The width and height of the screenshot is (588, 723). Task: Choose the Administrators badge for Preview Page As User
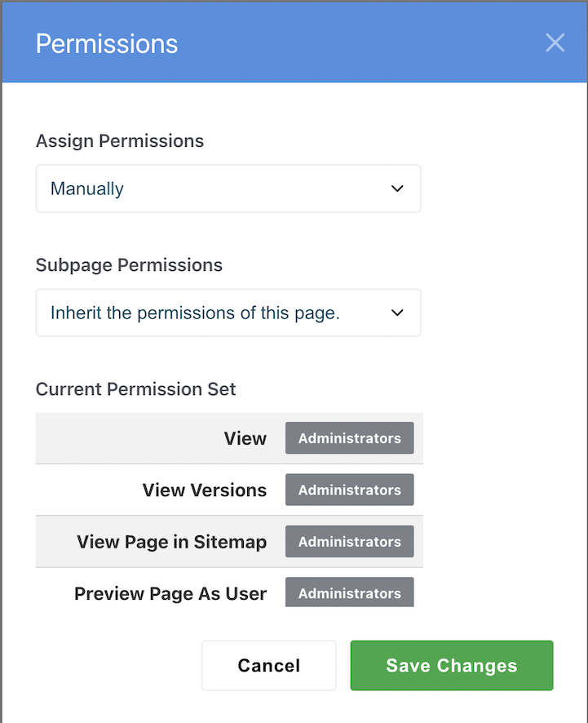(349, 592)
